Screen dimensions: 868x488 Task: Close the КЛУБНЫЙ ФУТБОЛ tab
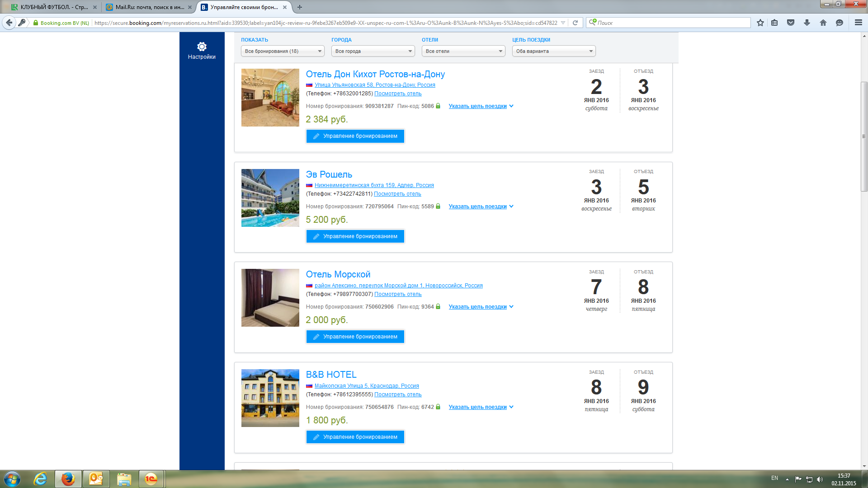point(95,7)
